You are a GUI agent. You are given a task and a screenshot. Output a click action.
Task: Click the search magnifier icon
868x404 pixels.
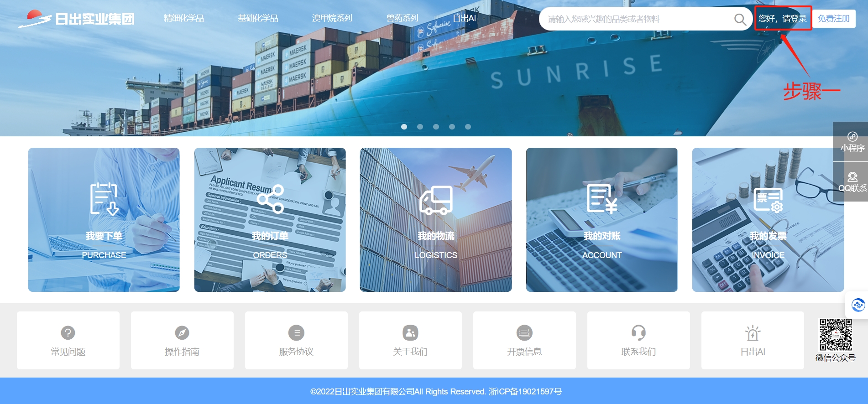click(x=740, y=19)
